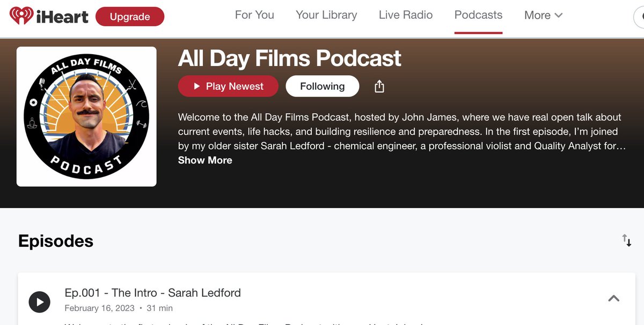Open search from the top-right circular icon
The height and width of the screenshot is (325, 644).
click(x=642, y=17)
